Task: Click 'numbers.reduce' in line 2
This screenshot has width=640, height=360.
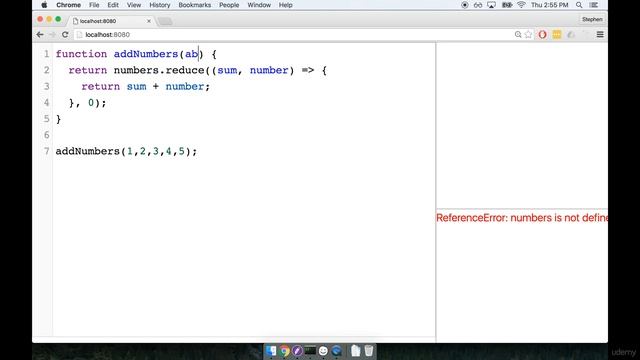Action: [159, 70]
